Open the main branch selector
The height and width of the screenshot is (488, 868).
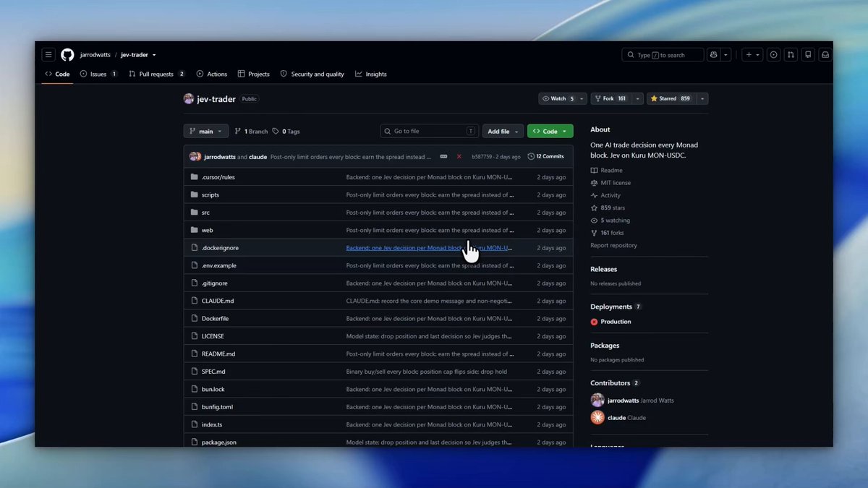pos(206,131)
